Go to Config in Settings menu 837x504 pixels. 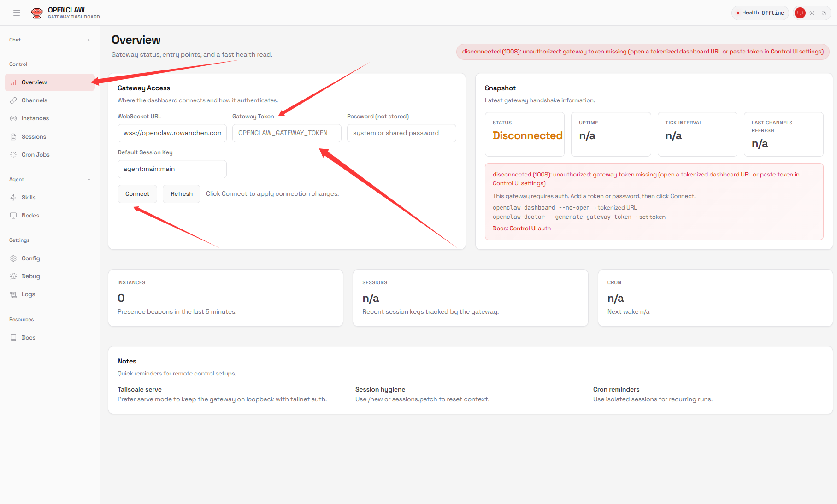point(30,258)
